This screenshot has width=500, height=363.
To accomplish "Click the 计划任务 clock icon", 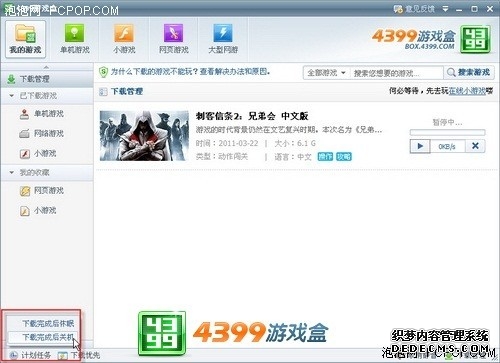I will [x=14, y=355].
